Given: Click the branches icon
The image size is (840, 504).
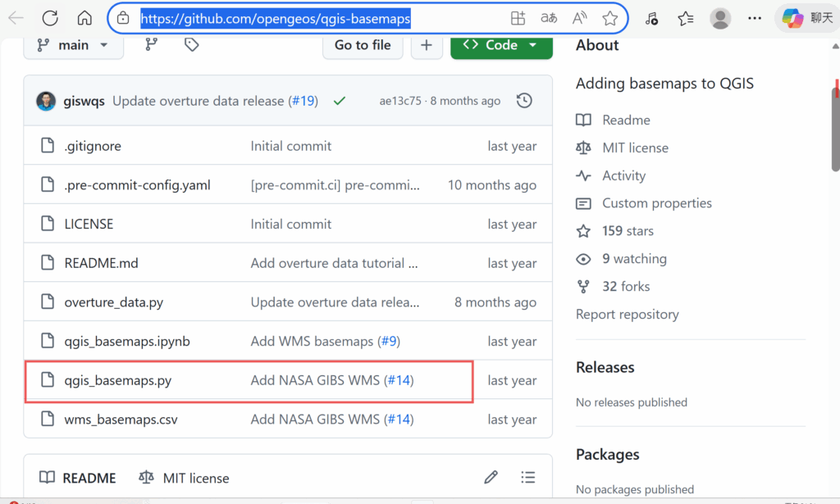Looking at the screenshot, I should (x=151, y=45).
